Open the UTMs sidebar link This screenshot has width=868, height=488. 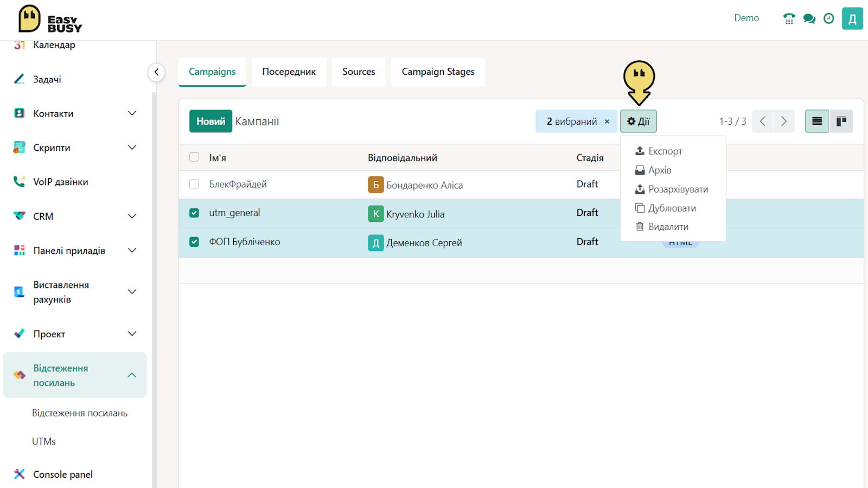tap(44, 441)
